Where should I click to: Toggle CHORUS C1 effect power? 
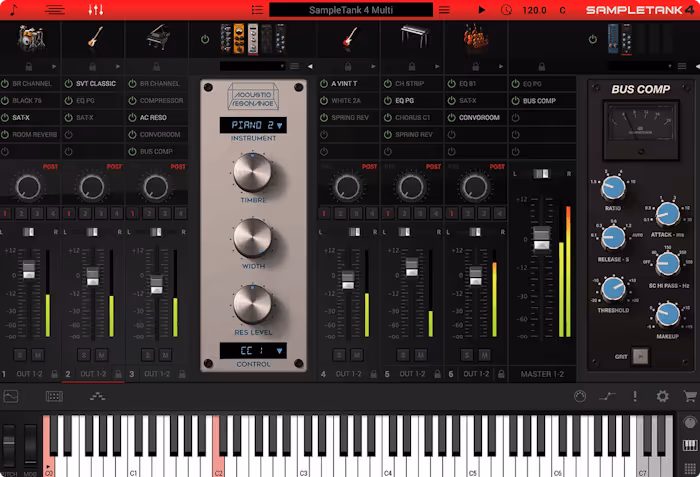(388, 117)
